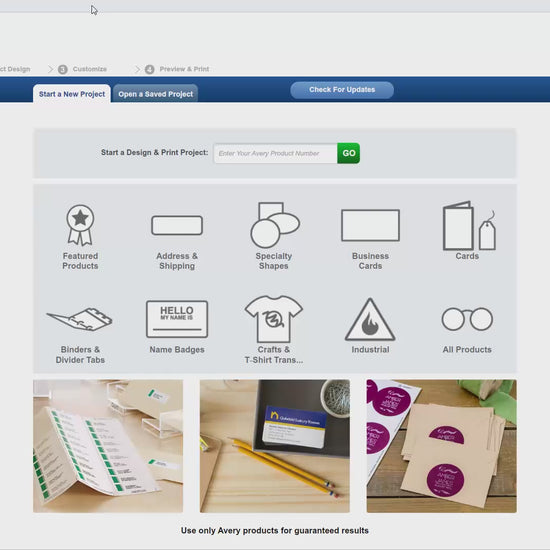Select the Address & Shipping label icon
550x550 pixels.
click(177, 225)
